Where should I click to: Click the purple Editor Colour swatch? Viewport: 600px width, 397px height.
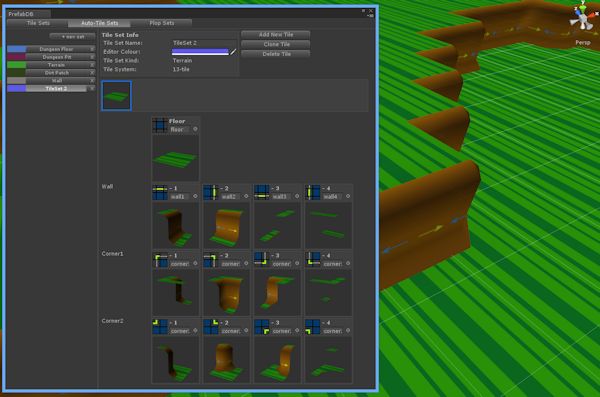coord(200,52)
